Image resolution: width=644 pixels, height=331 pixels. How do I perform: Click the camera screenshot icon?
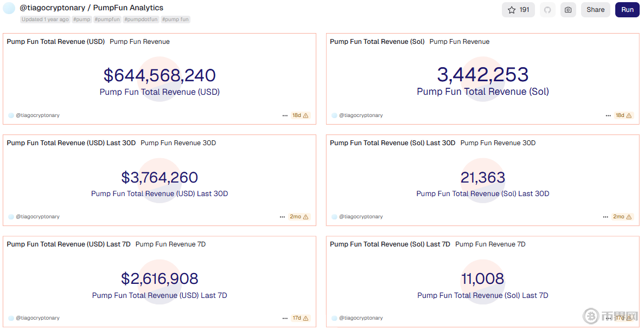point(568,10)
